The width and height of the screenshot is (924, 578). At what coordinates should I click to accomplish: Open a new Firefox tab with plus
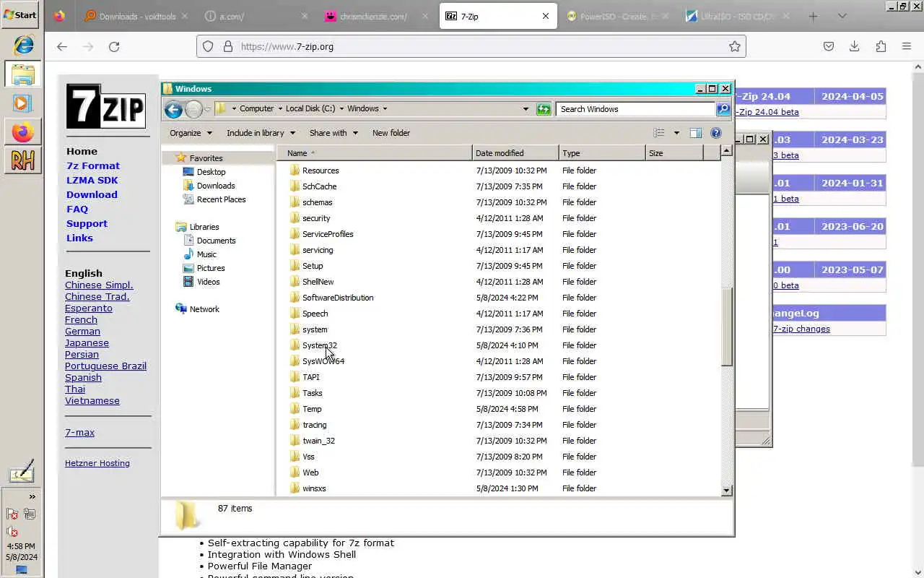(x=813, y=16)
